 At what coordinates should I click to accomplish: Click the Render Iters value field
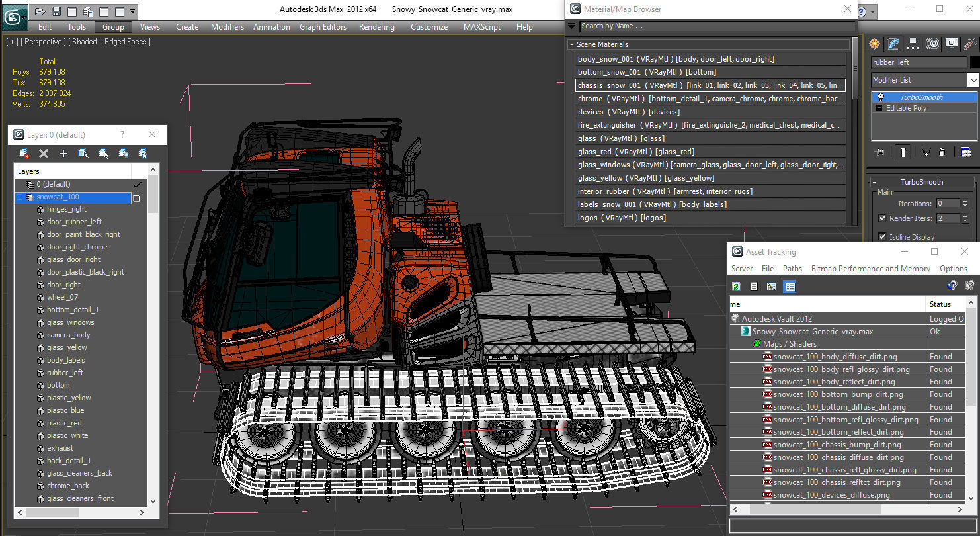pyautogui.click(x=948, y=218)
